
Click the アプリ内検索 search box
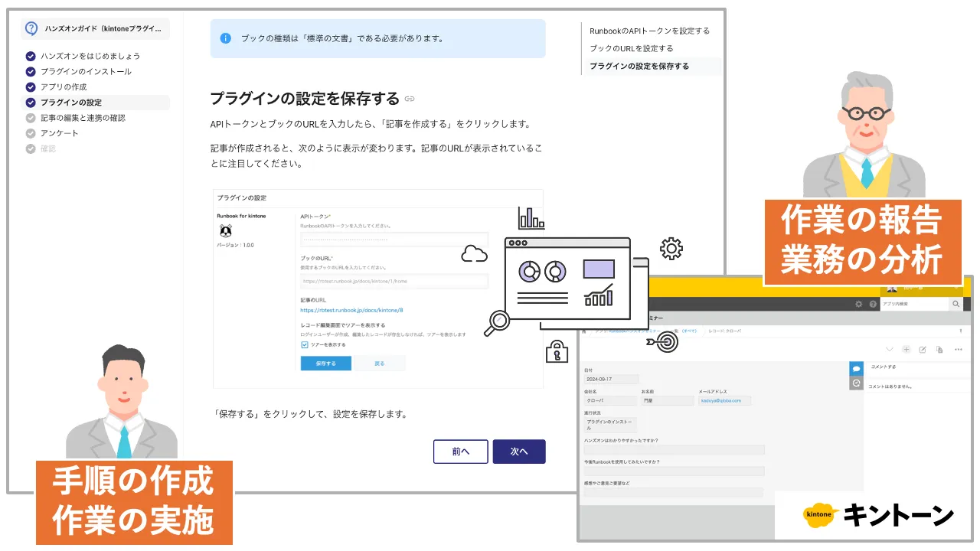[x=913, y=304]
